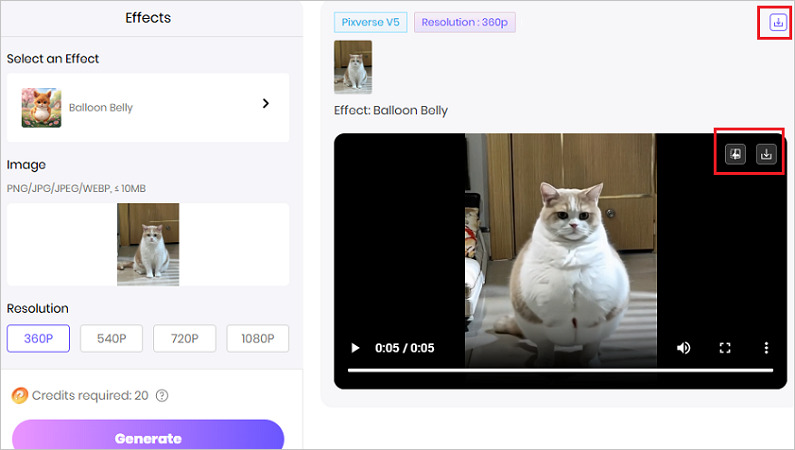
Task: Click the uploaded cat image preview
Action: click(x=148, y=245)
